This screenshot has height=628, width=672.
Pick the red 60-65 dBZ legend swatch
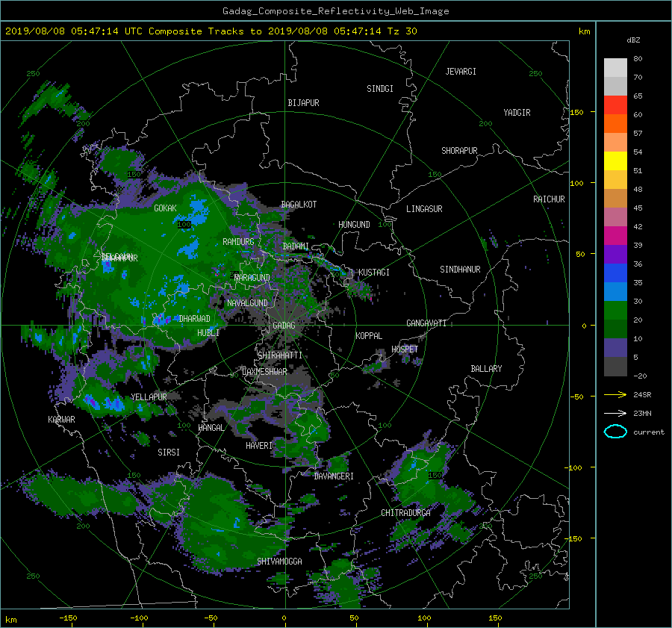[x=615, y=105]
